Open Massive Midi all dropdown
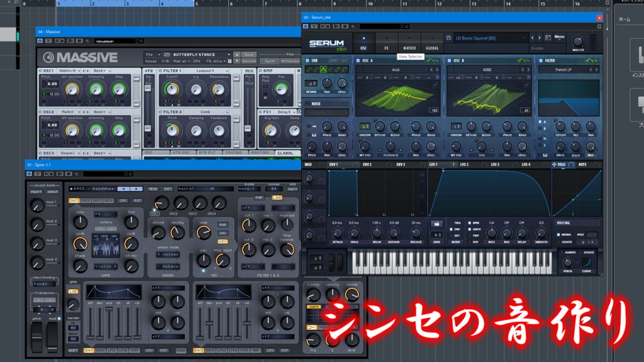This screenshot has width=644, height=362. 182,61
